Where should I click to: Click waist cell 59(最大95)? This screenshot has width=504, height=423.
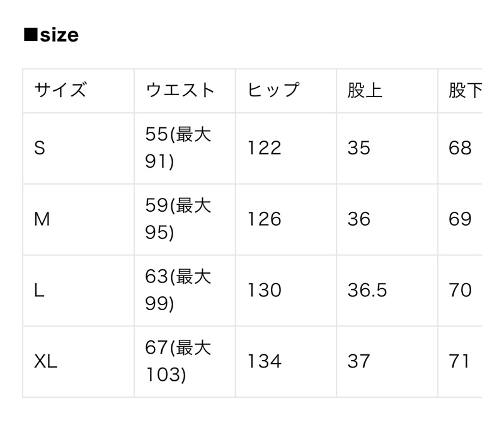[178, 219]
